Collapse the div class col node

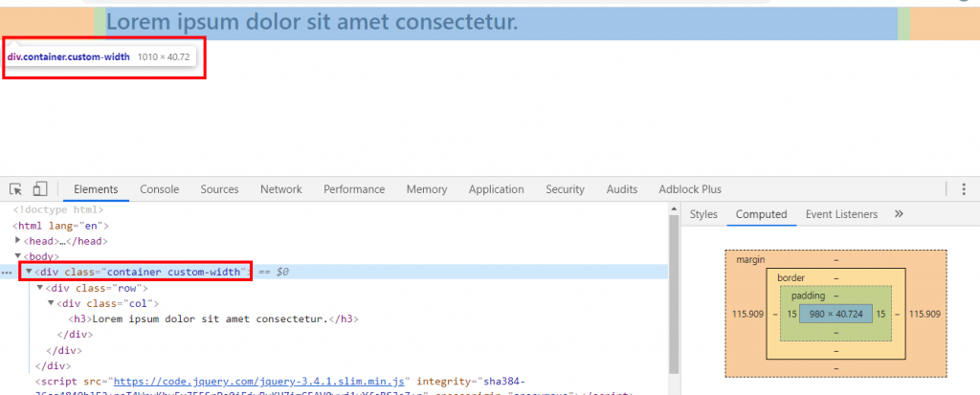pos(52,303)
